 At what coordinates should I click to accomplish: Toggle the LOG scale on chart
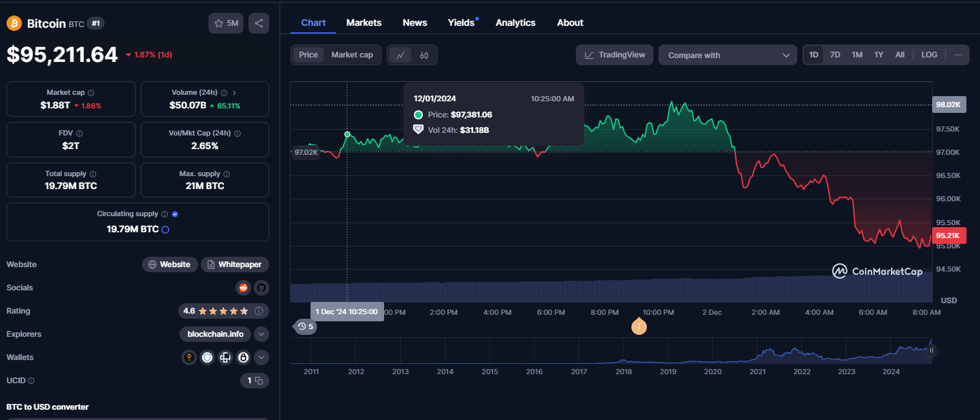929,55
